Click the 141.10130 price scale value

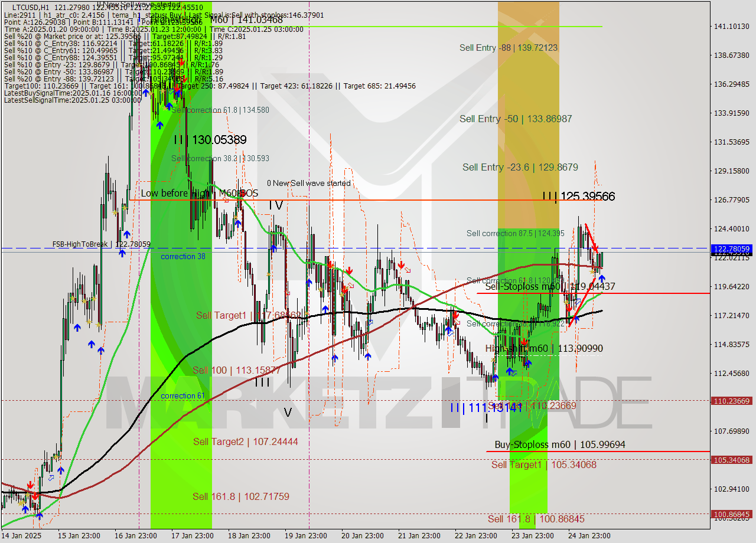[732, 27]
